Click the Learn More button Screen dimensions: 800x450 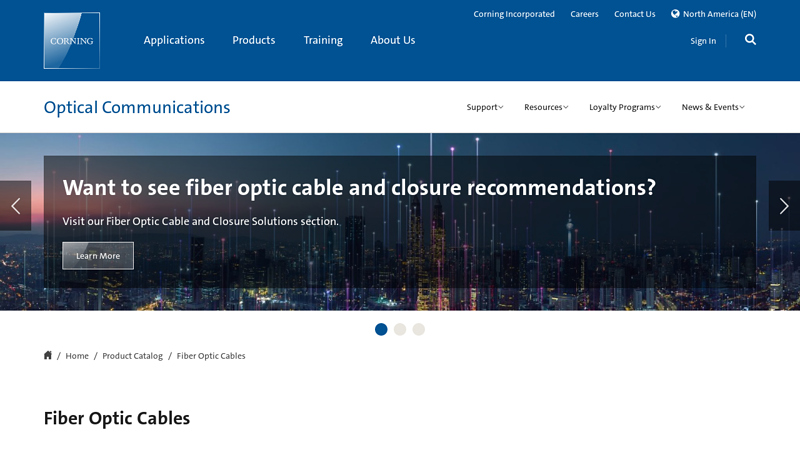click(x=98, y=256)
